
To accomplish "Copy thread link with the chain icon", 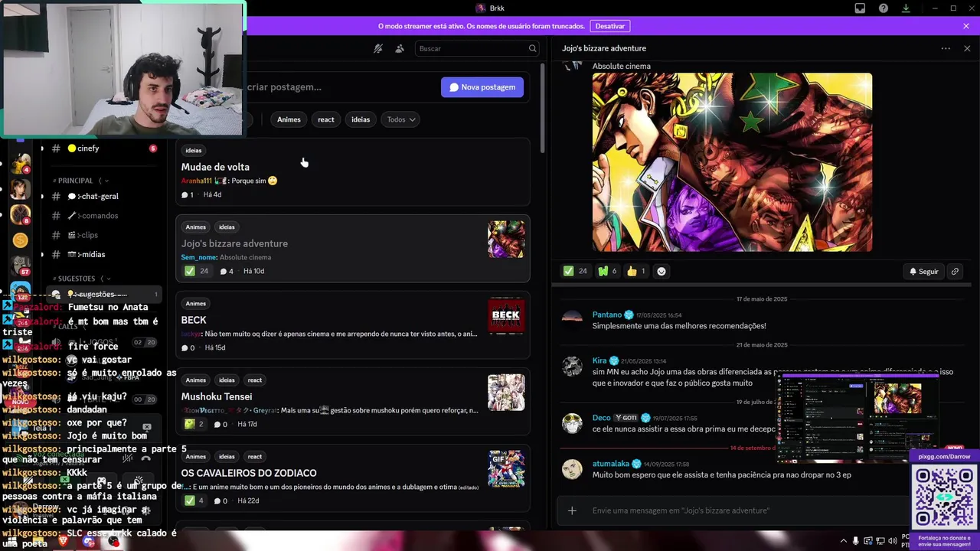I will [955, 272].
